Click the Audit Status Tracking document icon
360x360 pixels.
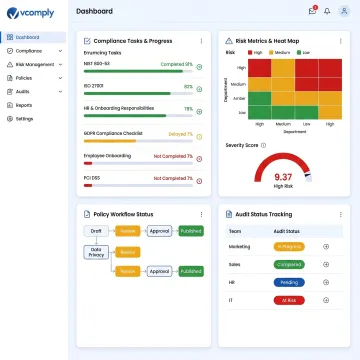tap(229, 214)
